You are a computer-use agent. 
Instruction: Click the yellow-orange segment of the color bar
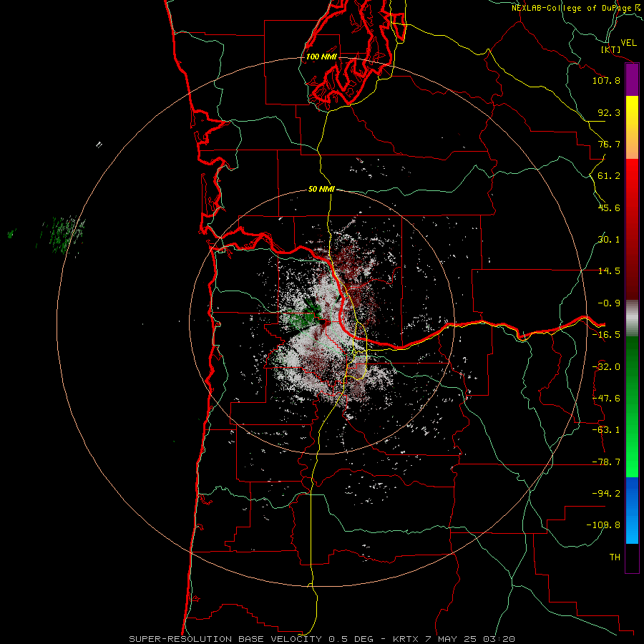click(632, 127)
